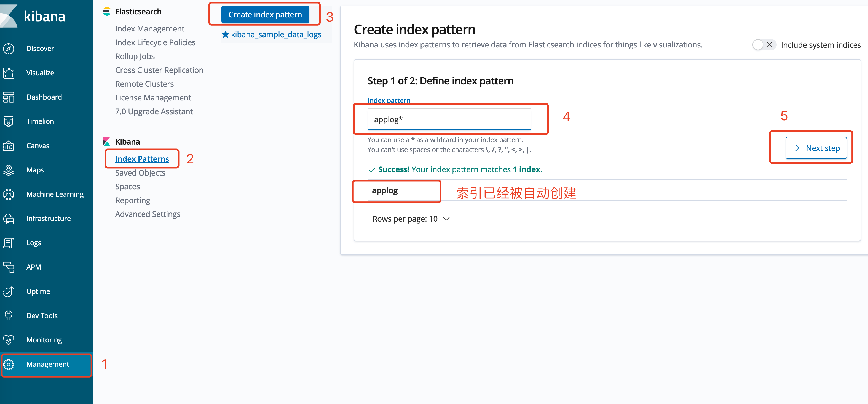The image size is (868, 404).
Task: Click the Success matches 1 index message
Action: (x=455, y=170)
